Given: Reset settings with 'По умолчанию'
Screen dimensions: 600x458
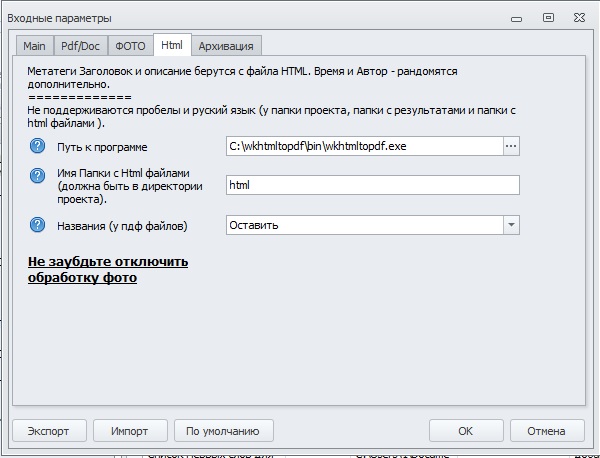Looking at the screenshot, I should [x=224, y=431].
